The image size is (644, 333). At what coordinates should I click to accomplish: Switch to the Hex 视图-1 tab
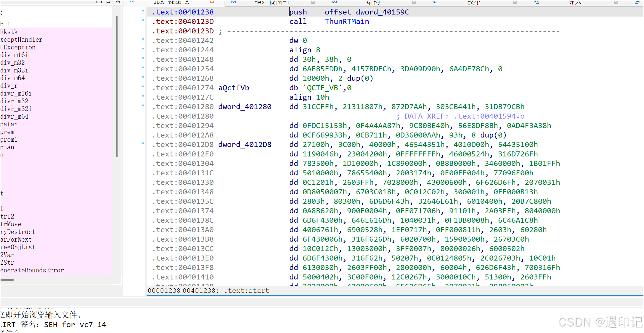point(272,2)
